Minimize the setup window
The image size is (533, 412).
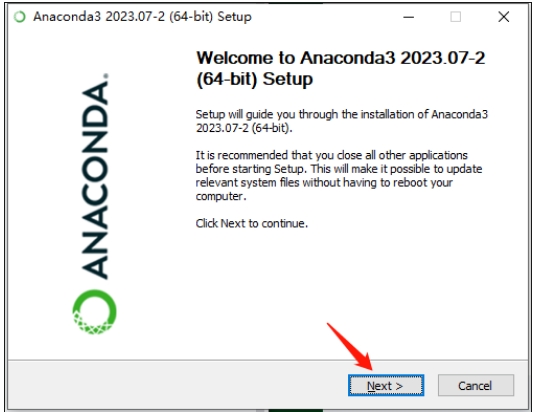(409, 17)
